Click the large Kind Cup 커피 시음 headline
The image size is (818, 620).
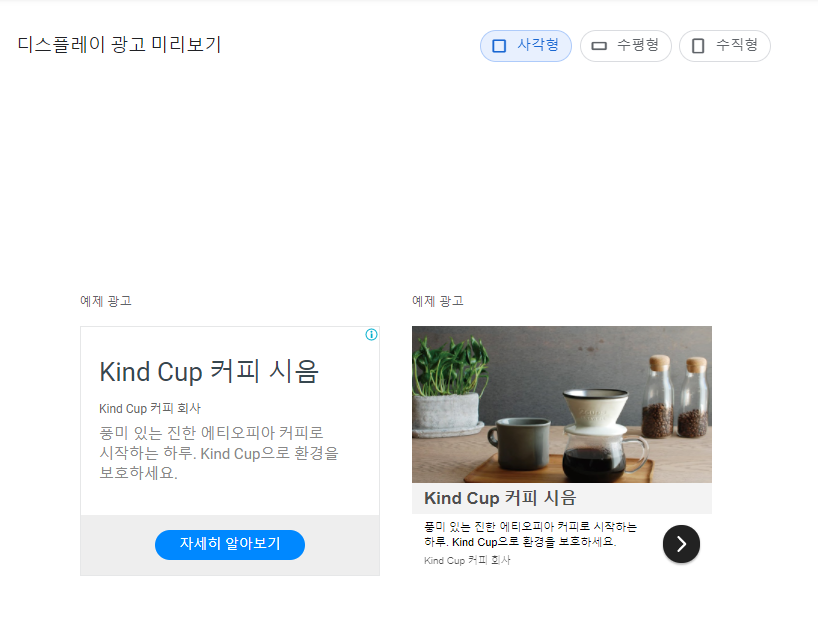(209, 372)
